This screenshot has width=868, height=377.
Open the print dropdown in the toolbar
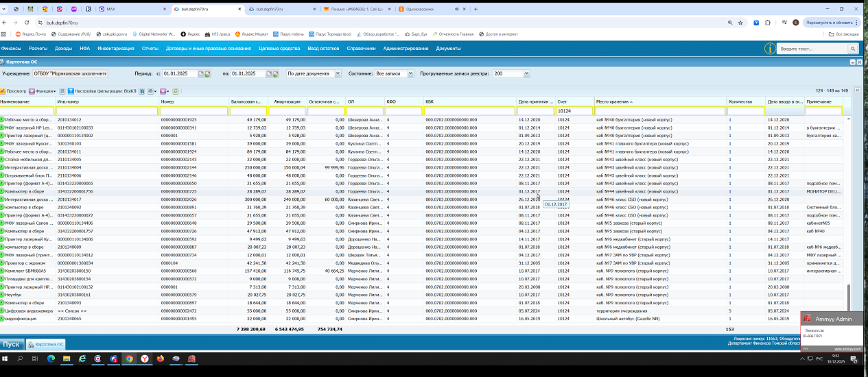pos(152,90)
